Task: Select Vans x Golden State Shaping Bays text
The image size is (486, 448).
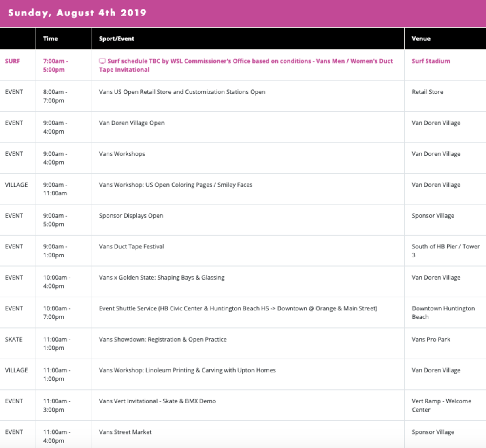Action: point(162,278)
